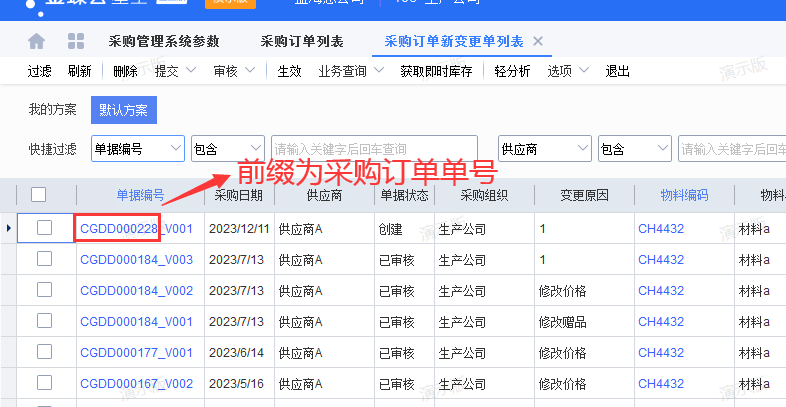Viewport: 786px width, 407px height.
Task: Open document CGDD000177_V001
Action: 136,353
